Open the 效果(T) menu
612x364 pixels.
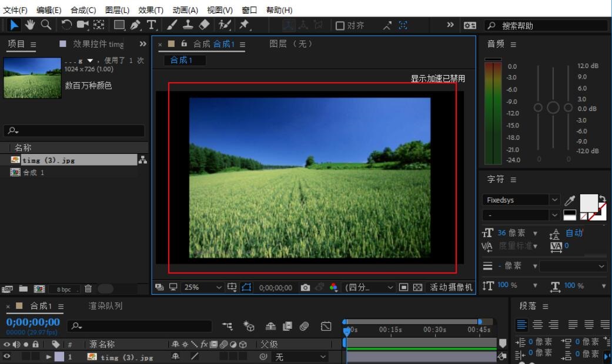[151, 10]
